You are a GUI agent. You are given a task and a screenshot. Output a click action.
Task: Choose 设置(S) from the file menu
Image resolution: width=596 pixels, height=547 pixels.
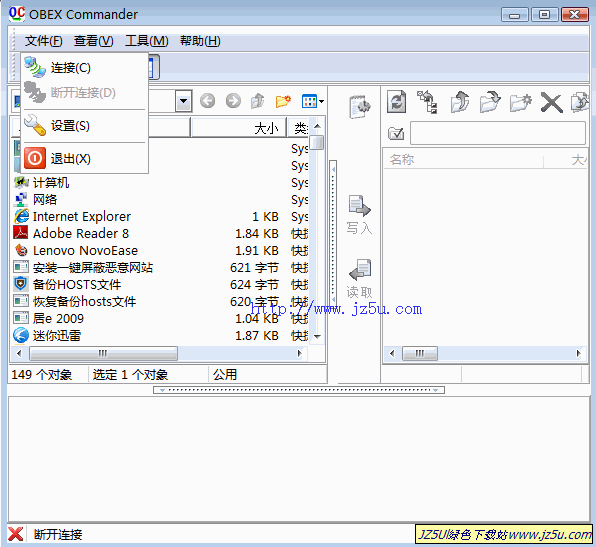pyautogui.click(x=84, y=125)
